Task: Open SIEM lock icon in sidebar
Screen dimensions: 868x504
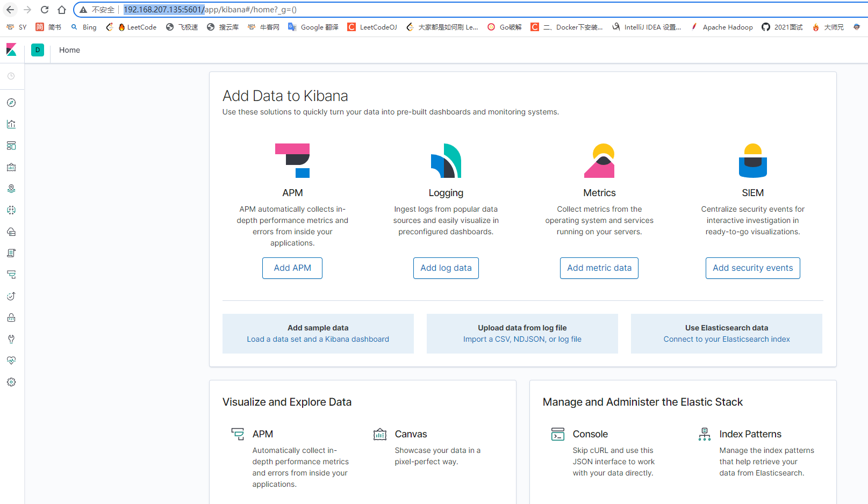Action: (11, 318)
